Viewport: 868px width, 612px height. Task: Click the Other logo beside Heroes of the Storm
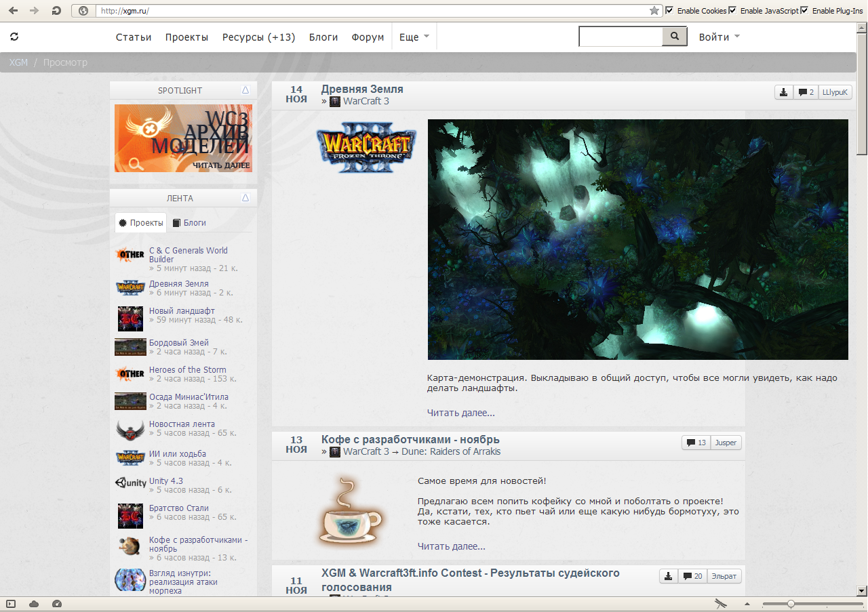click(130, 373)
